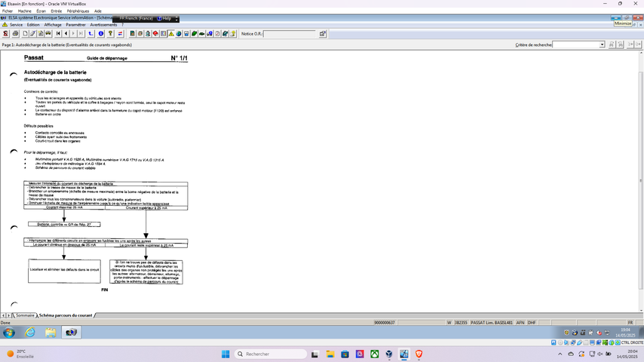Open the Avertissements menu
The image size is (644, 362).
pos(103,25)
